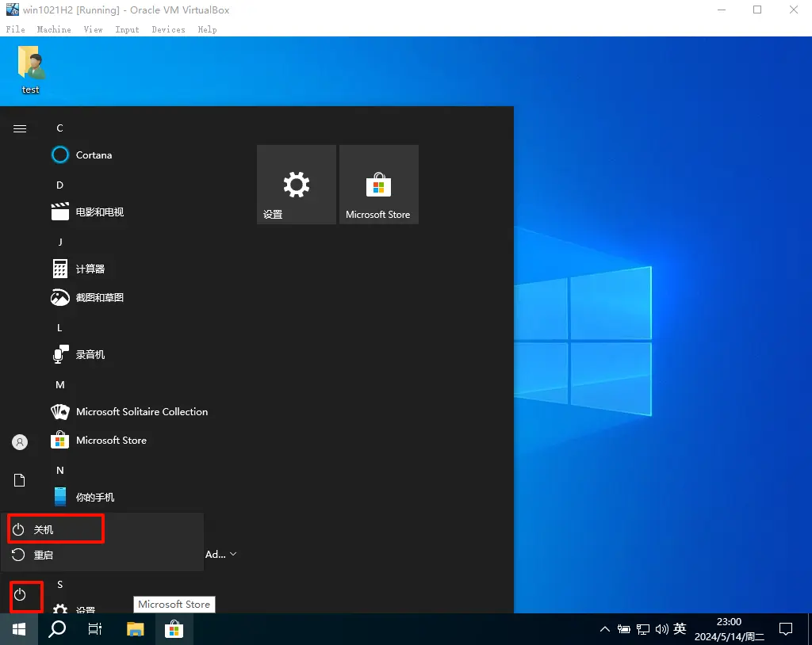812x645 pixels.
Task: Click the 设置 tile in Start
Action: pos(297,185)
